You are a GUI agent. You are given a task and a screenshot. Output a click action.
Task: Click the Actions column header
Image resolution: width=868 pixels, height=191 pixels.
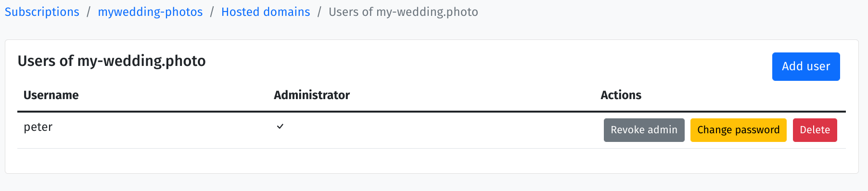(621, 95)
